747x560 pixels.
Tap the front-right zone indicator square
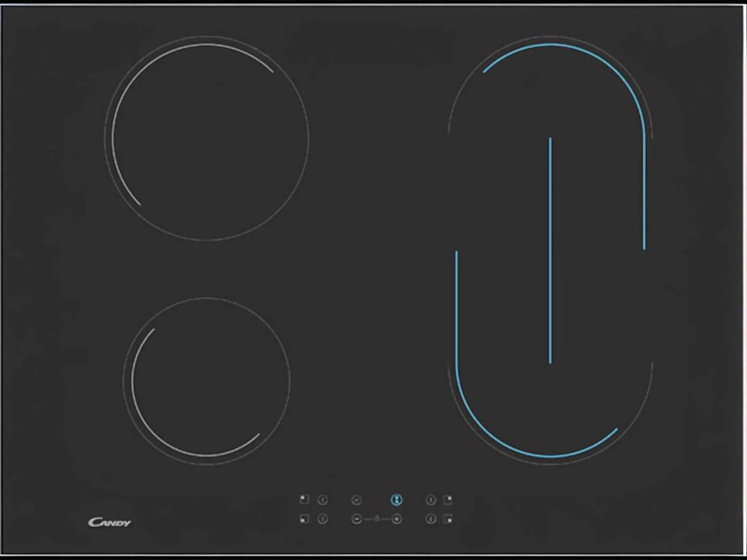pyautogui.click(x=447, y=519)
